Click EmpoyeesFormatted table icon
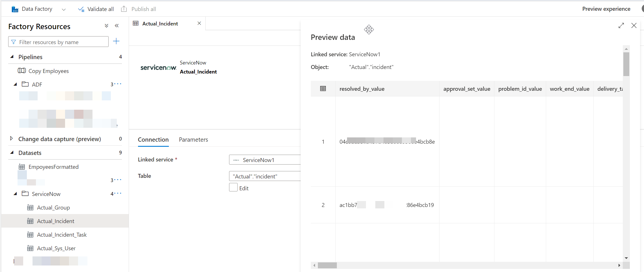The height and width of the screenshot is (272, 644). point(22,167)
